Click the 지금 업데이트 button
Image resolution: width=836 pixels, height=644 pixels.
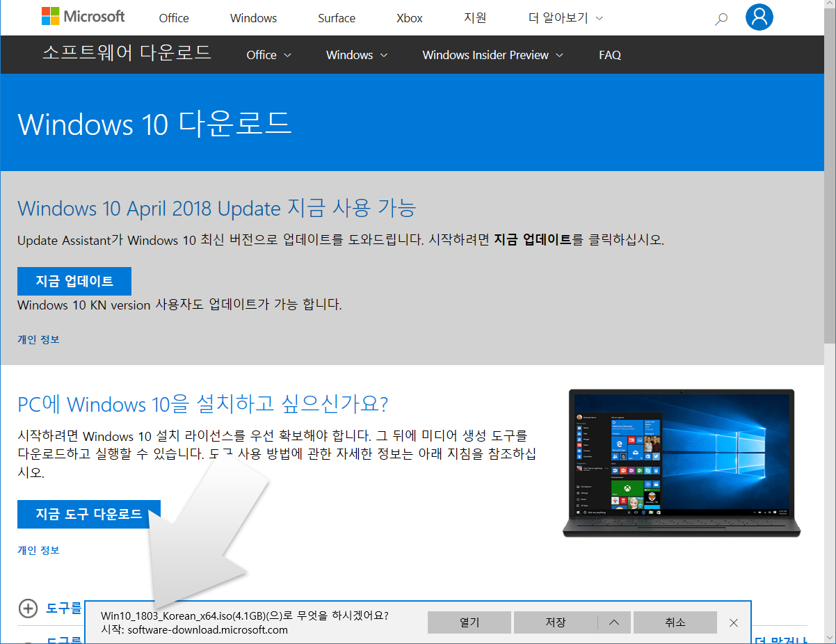pyautogui.click(x=74, y=281)
